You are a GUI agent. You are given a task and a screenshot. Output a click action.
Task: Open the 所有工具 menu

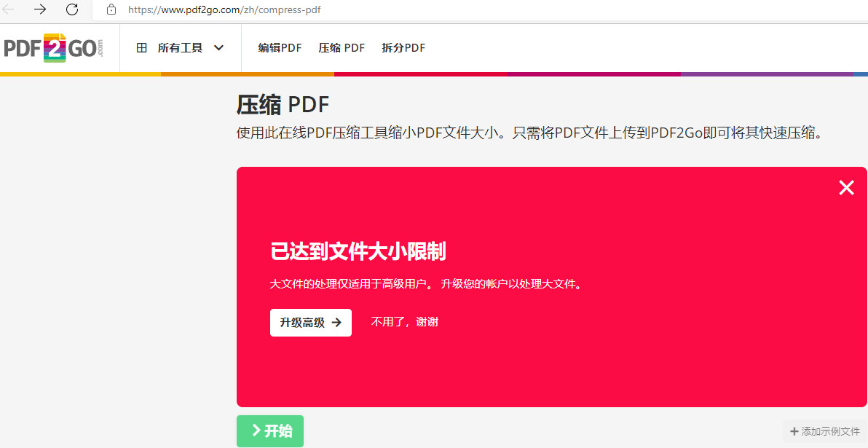(x=181, y=47)
